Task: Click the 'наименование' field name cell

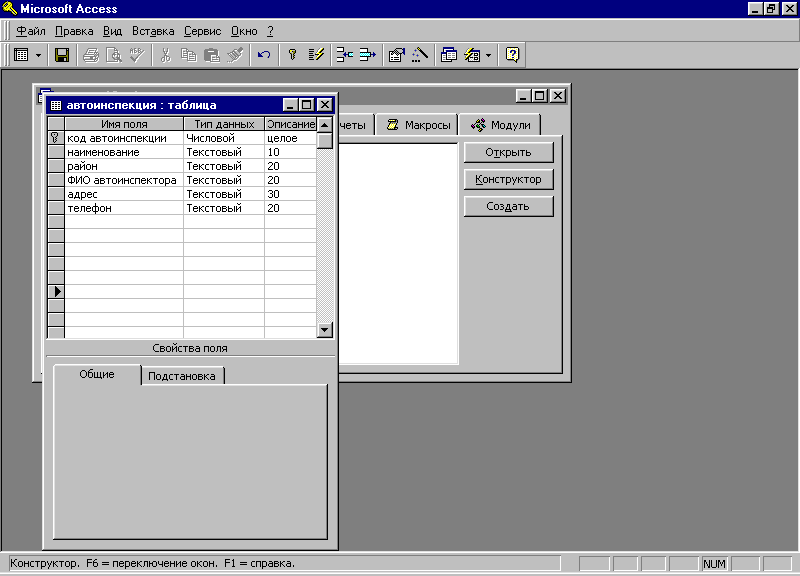Action: click(124, 152)
